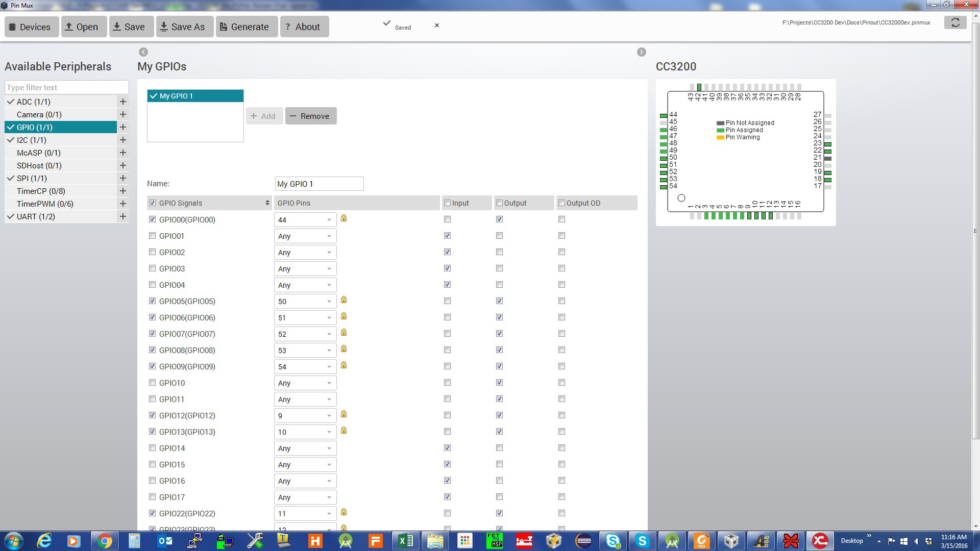Open Internet Explorer from the taskbar
980x551 pixels.
tap(45, 541)
